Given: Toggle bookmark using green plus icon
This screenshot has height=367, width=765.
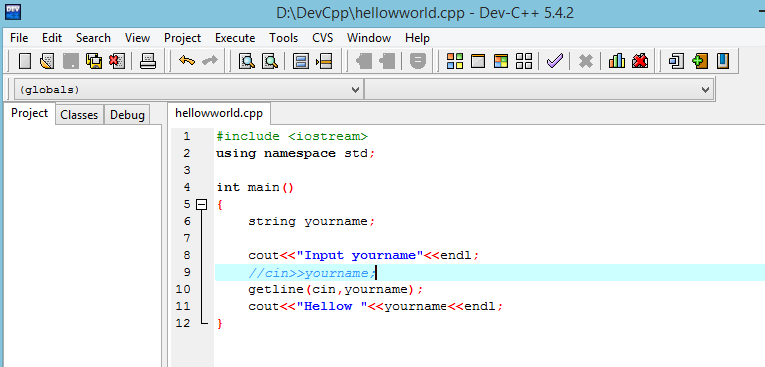Looking at the screenshot, I should (700, 61).
